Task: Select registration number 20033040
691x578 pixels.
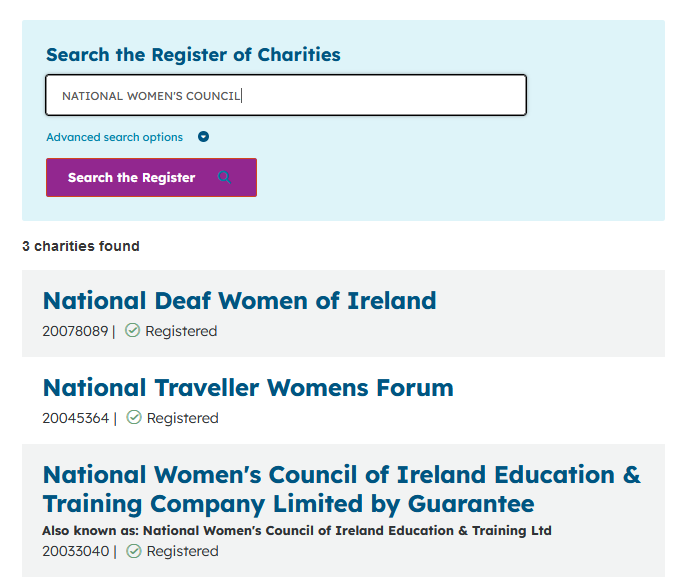Action: (75, 551)
